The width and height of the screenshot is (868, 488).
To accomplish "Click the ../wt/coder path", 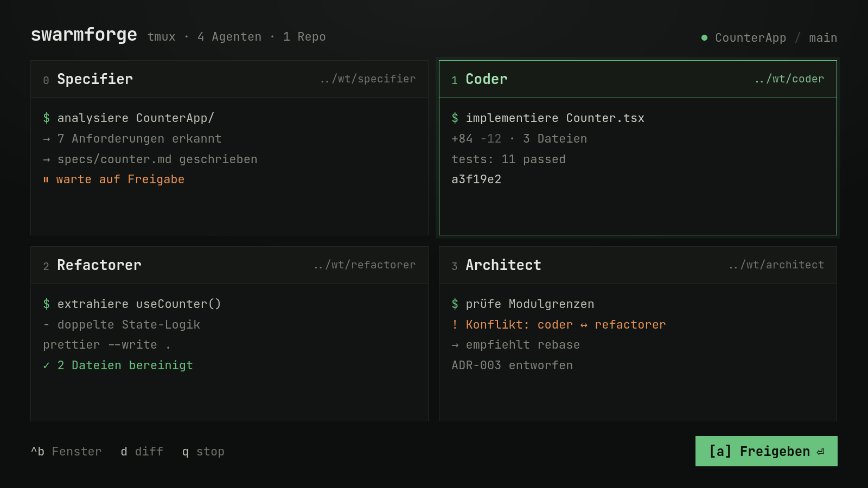I will [789, 79].
